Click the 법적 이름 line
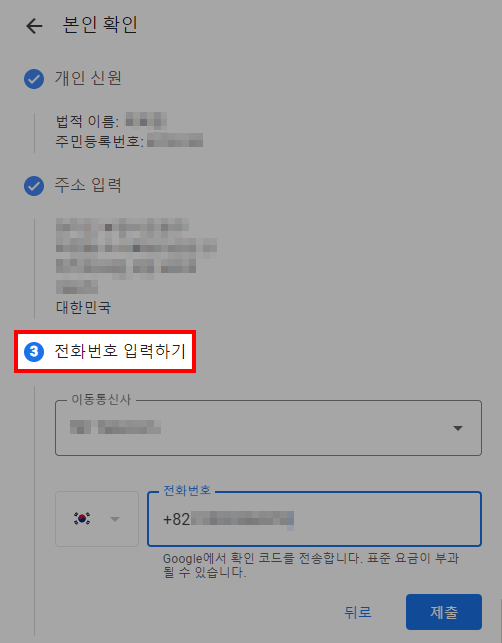Image resolution: width=502 pixels, height=643 pixels. 111,121
